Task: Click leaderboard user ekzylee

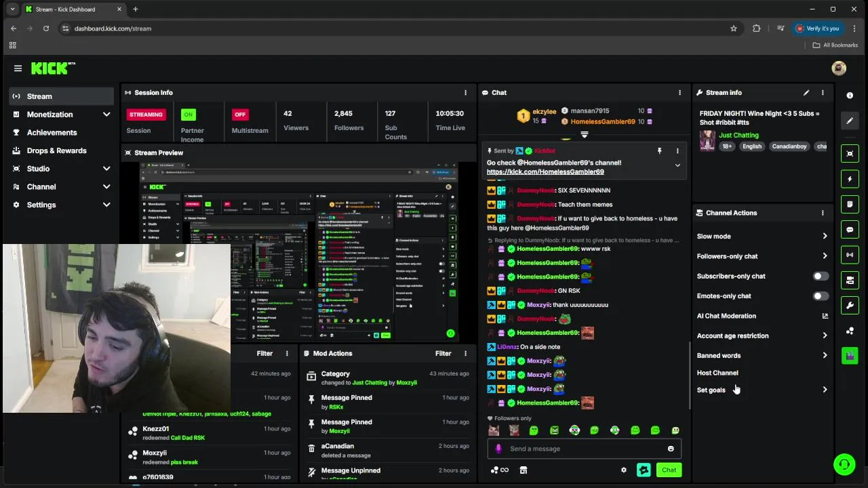Action: click(x=545, y=111)
